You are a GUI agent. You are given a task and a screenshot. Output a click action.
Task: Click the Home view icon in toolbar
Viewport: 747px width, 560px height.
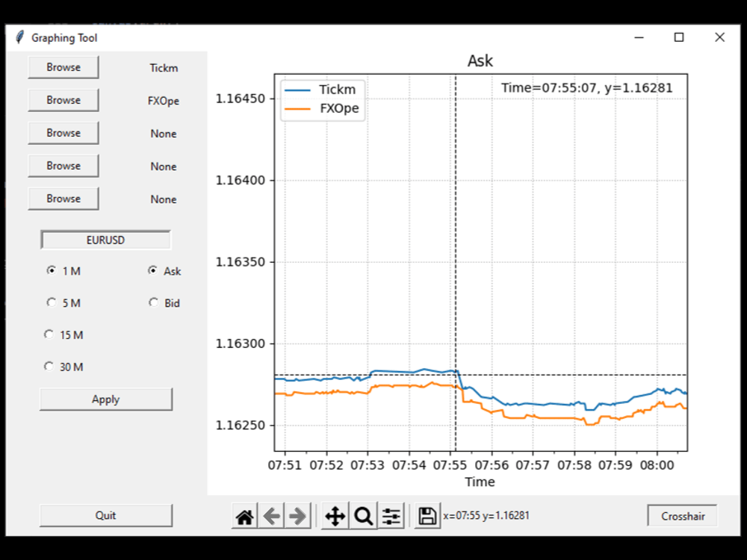(244, 515)
